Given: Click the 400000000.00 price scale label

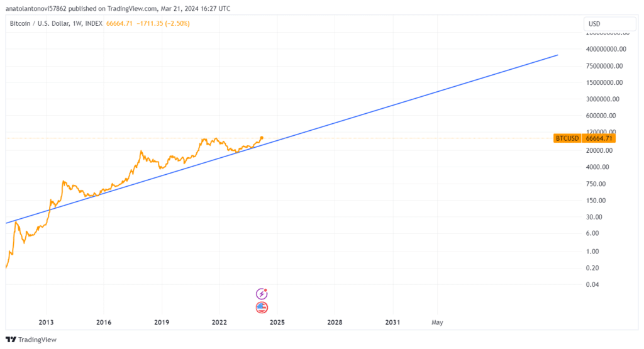Looking at the screenshot, I should coord(606,49).
